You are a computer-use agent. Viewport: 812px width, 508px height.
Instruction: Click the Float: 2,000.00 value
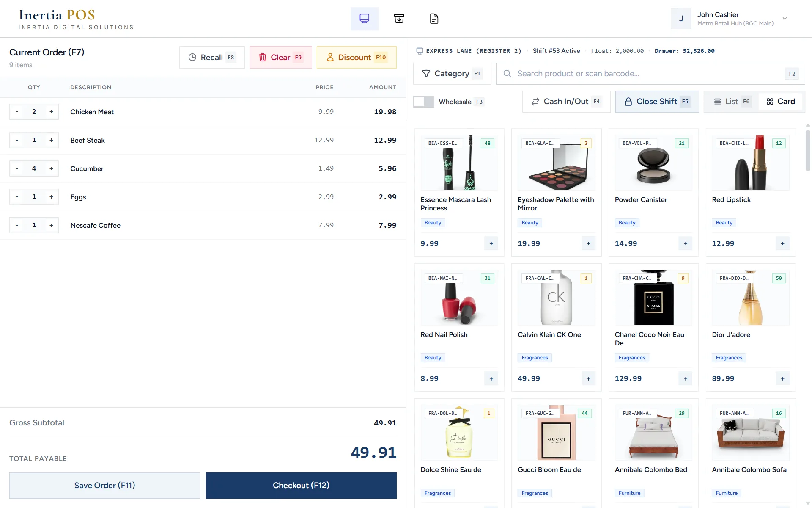coord(617,51)
